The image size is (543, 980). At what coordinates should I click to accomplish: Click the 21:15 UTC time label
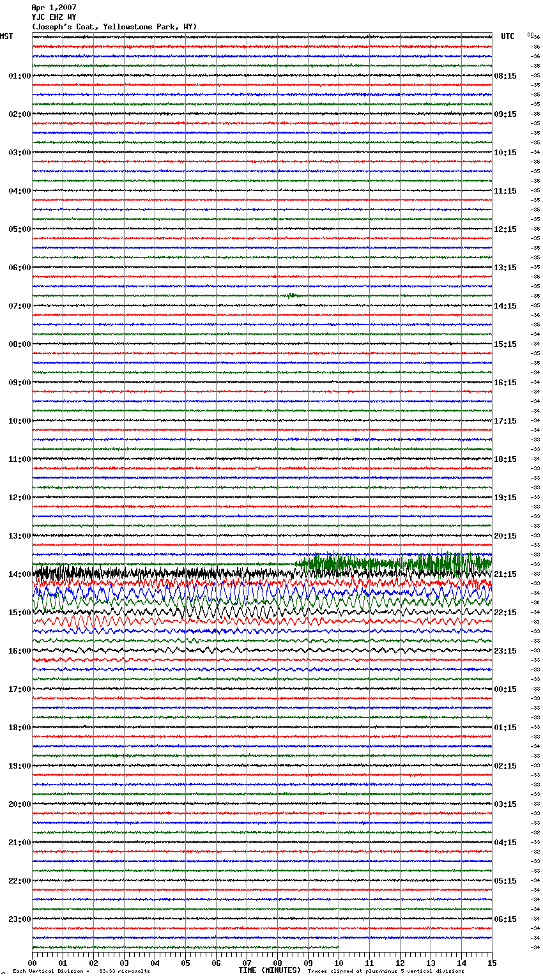pyautogui.click(x=505, y=574)
